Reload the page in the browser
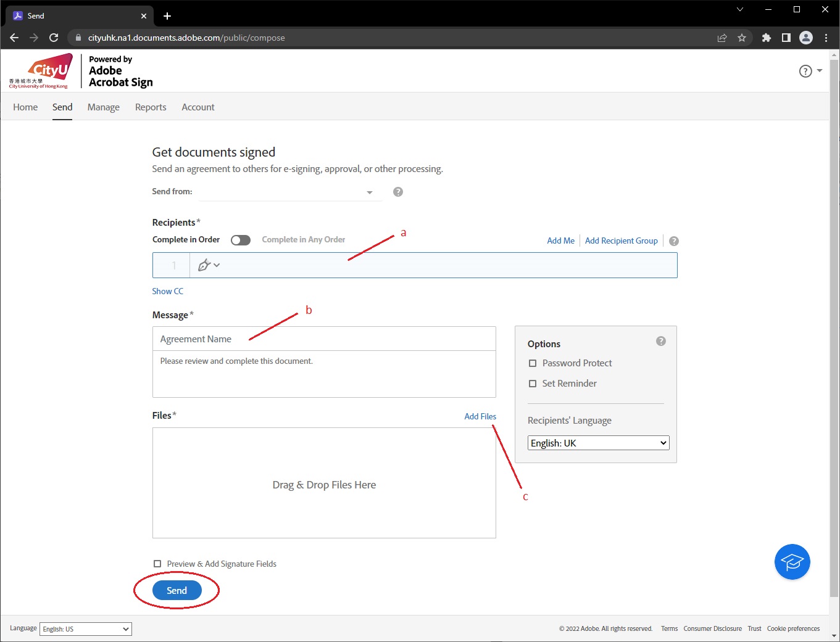 point(54,38)
